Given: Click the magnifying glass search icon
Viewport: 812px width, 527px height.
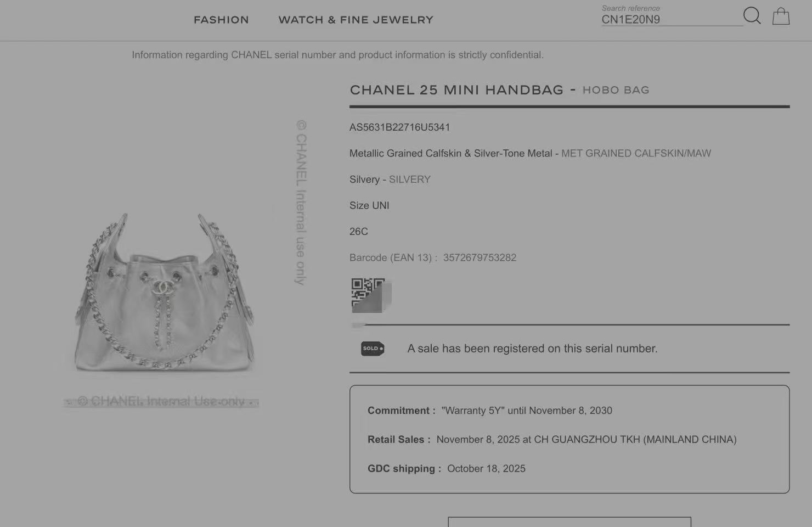Looking at the screenshot, I should tap(752, 16).
